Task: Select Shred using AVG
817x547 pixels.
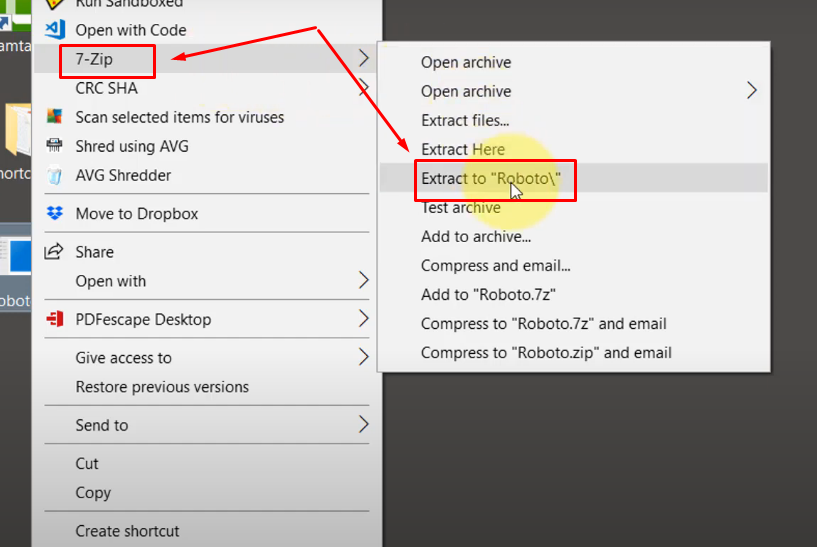Action: [132, 146]
